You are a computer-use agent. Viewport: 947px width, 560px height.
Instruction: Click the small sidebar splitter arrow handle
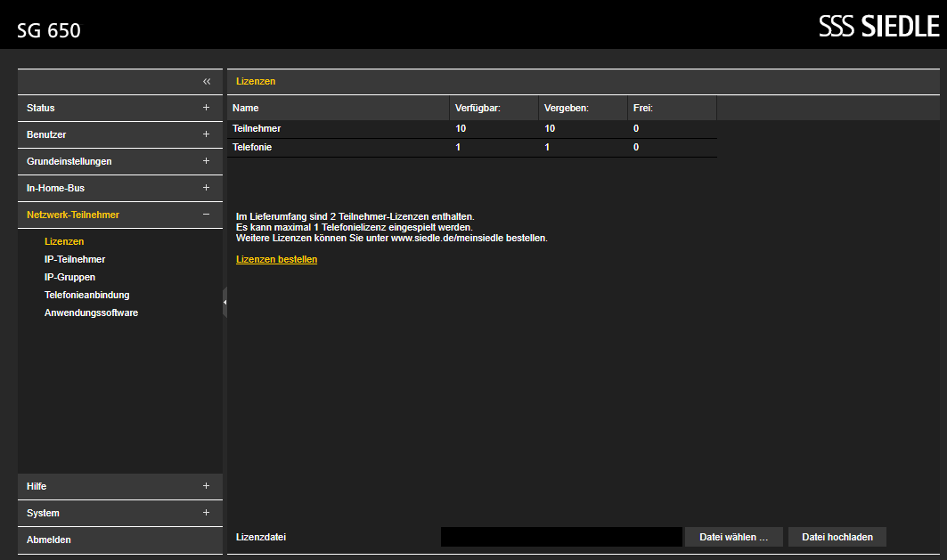click(x=225, y=303)
